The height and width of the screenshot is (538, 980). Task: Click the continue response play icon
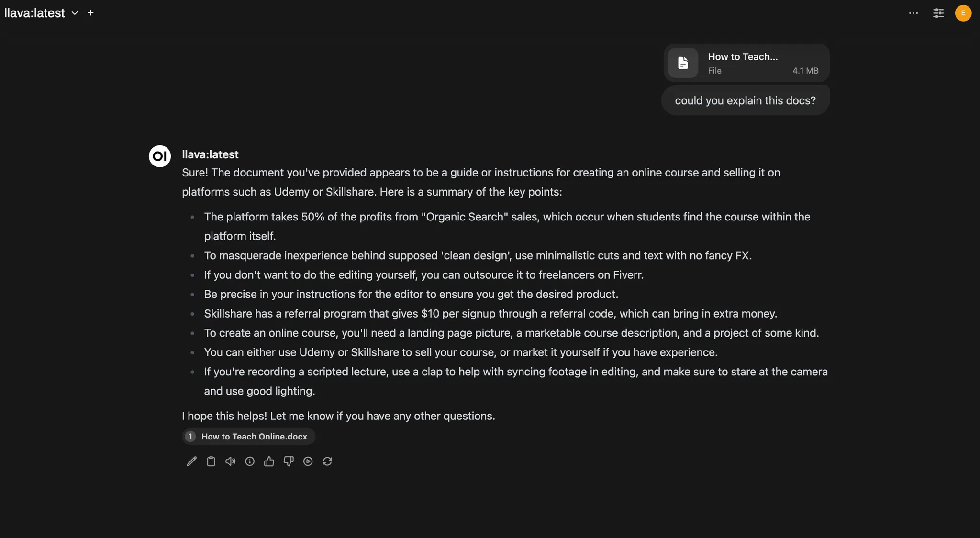(x=308, y=461)
